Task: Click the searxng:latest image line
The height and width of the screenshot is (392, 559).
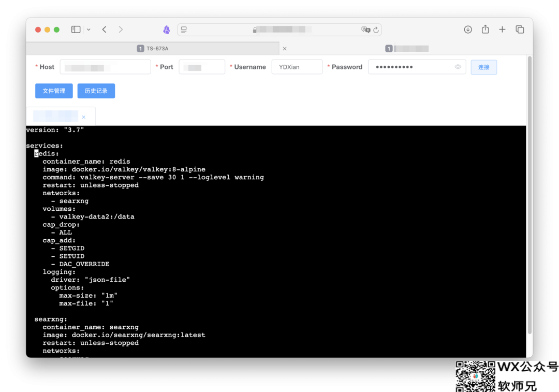Action: point(124,335)
